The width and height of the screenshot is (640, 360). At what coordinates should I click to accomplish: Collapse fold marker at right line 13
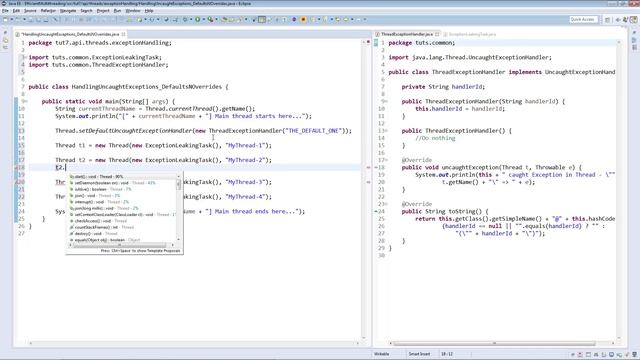386,131
